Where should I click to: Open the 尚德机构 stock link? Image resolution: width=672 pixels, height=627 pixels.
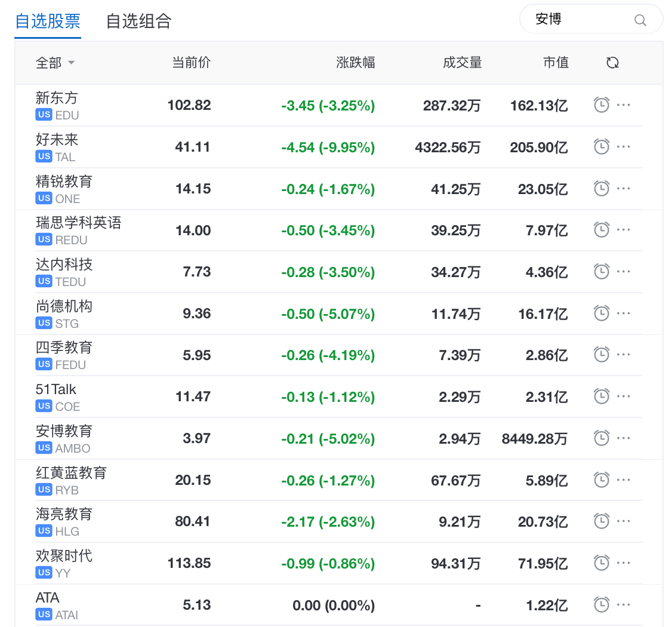click(64, 306)
